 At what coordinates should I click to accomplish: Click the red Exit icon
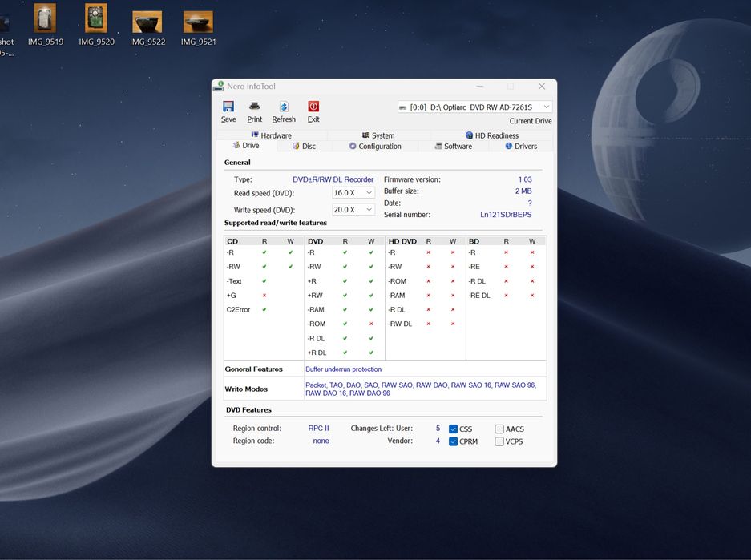[x=313, y=107]
